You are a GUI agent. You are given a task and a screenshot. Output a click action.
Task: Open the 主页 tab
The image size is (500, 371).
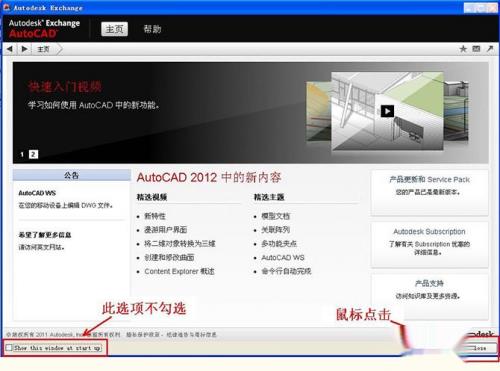point(114,29)
